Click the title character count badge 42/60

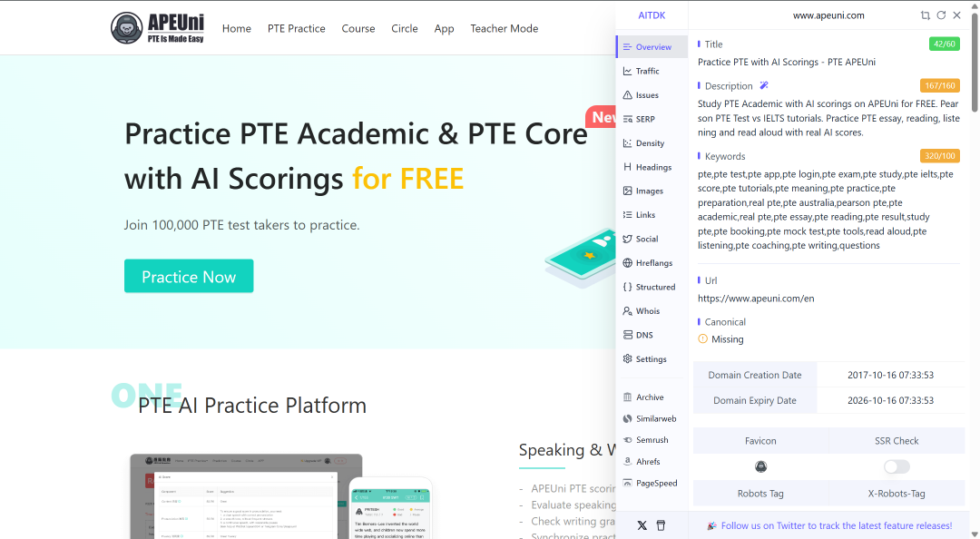pyautogui.click(x=944, y=44)
